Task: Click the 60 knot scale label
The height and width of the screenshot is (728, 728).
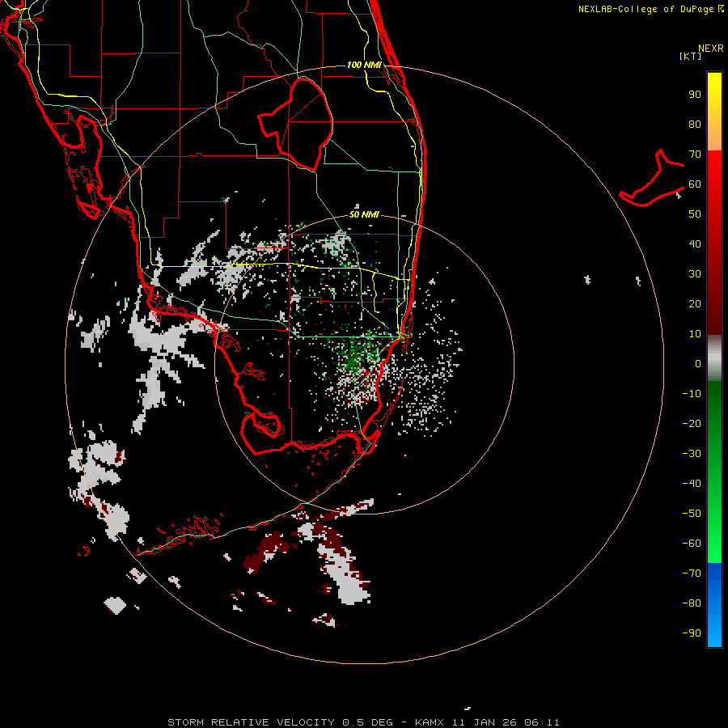Action: (x=695, y=184)
